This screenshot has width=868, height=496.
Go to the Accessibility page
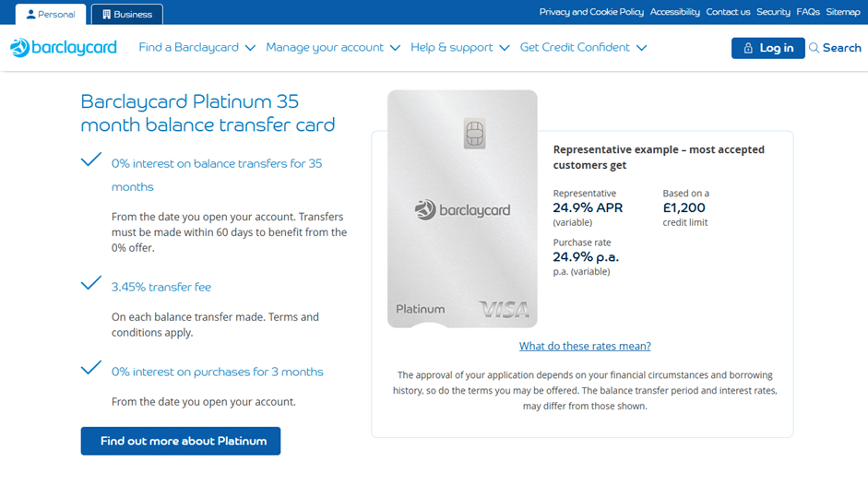tap(674, 12)
